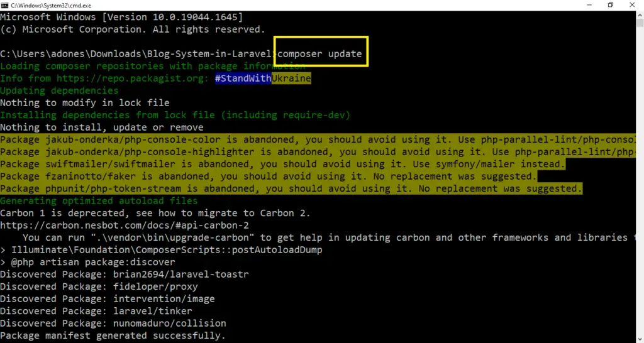
Task: Click 'Discovered Package: intervention/image' line
Action: (107, 298)
